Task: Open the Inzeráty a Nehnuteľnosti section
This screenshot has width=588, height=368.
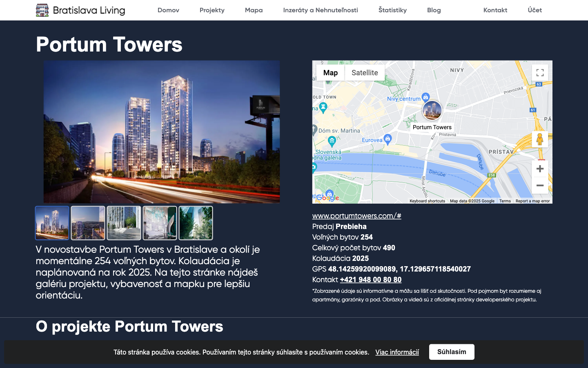Action: [321, 10]
